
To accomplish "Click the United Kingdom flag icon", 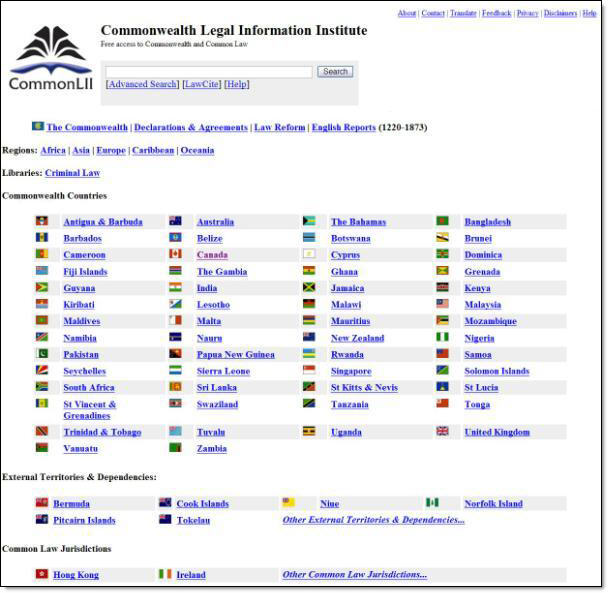I will tap(442, 431).
